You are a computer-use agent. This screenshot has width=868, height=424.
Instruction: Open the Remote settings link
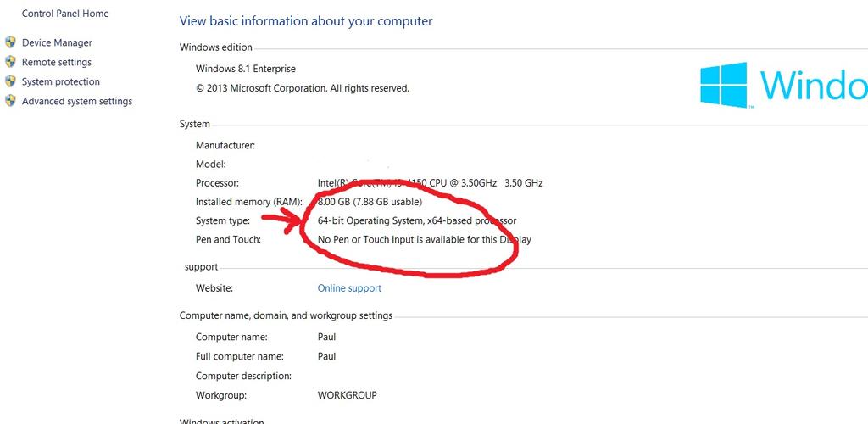57,62
